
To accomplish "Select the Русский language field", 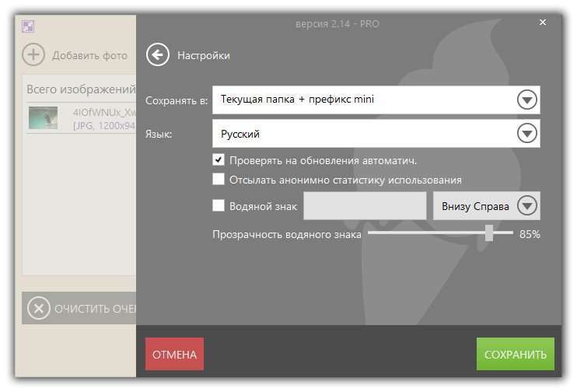I will point(376,133).
